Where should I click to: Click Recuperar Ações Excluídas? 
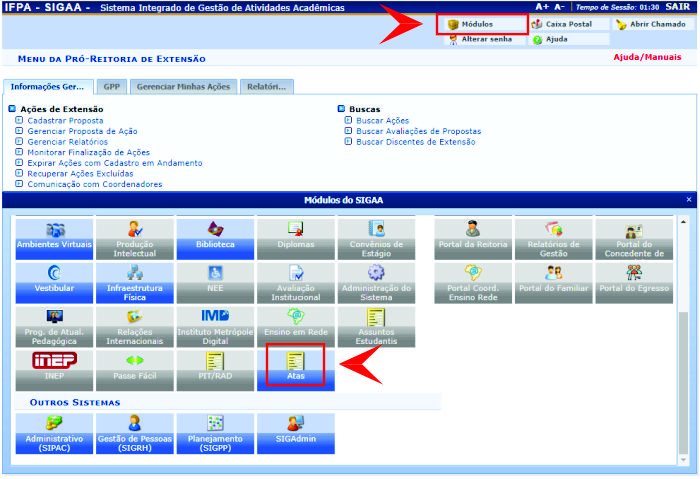[x=80, y=174]
